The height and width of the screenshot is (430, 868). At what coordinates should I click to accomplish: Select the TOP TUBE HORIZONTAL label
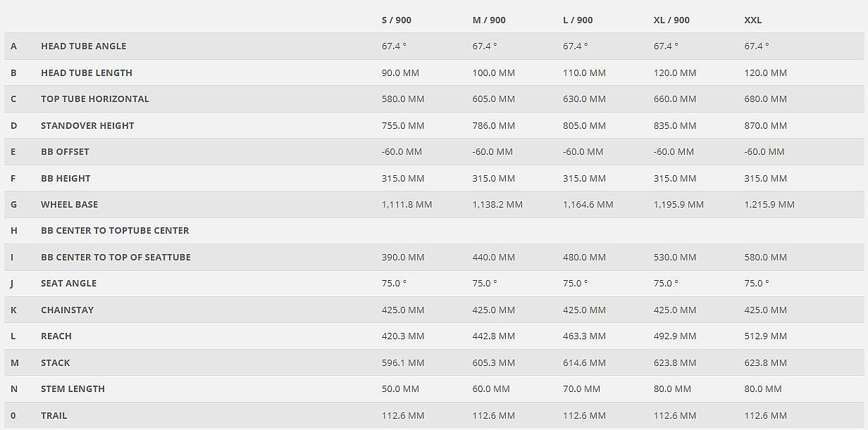coord(94,99)
